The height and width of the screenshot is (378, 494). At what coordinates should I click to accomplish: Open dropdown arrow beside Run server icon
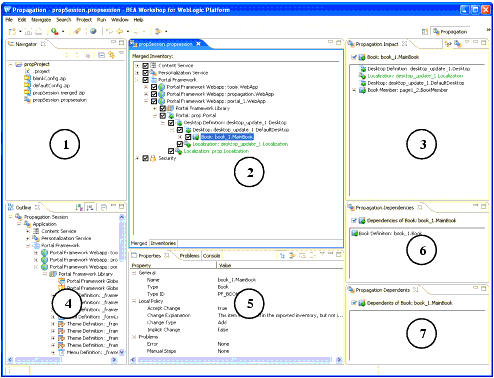pos(63,32)
